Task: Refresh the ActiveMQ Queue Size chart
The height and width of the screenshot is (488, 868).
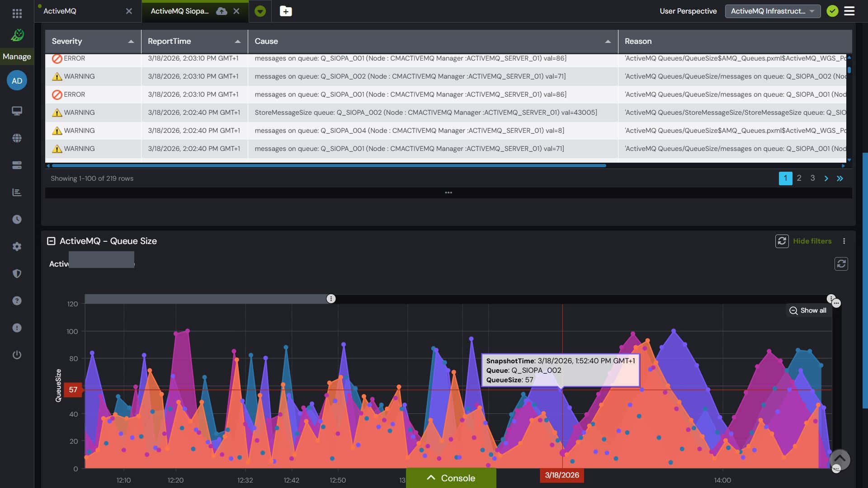Action: [783, 241]
